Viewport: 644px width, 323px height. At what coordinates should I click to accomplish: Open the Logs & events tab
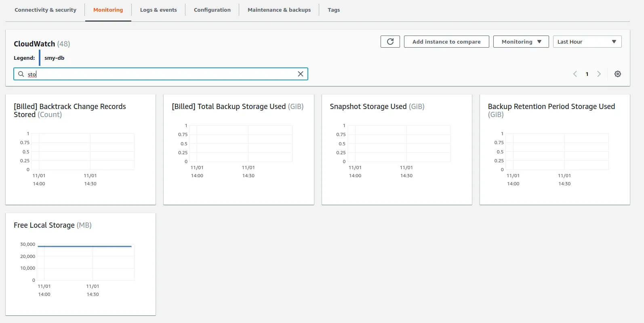(158, 10)
